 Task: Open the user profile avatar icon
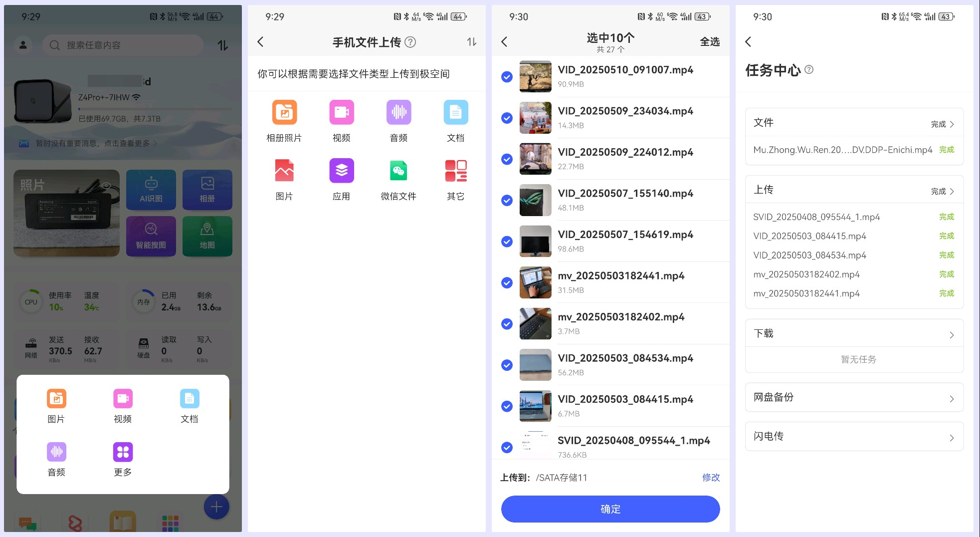pyautogui.click(x=23, y=45)
